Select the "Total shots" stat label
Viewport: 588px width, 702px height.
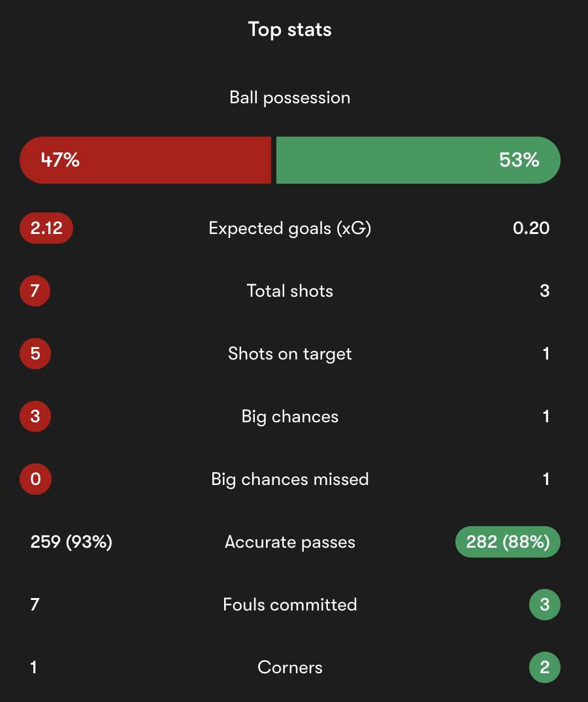pos(290,291)
